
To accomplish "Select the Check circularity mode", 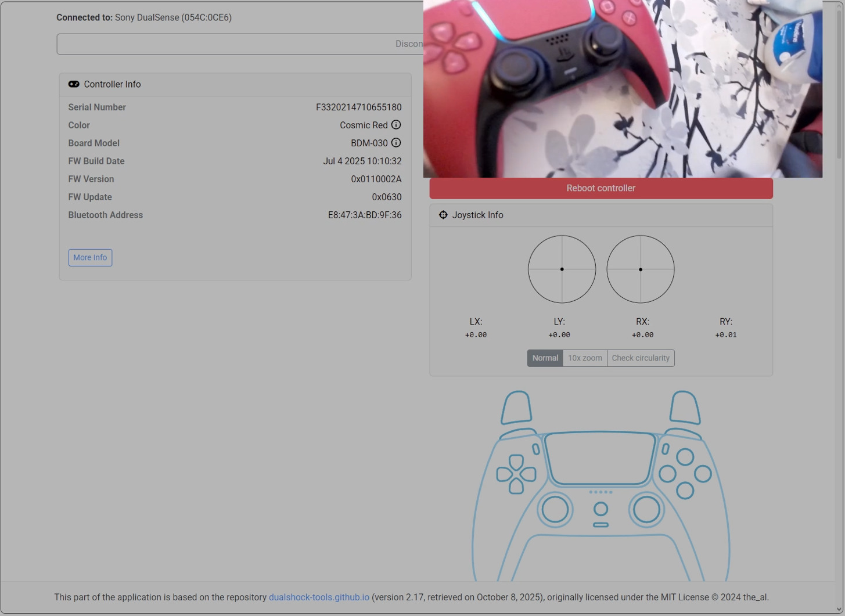I will (x=641, y=358).
